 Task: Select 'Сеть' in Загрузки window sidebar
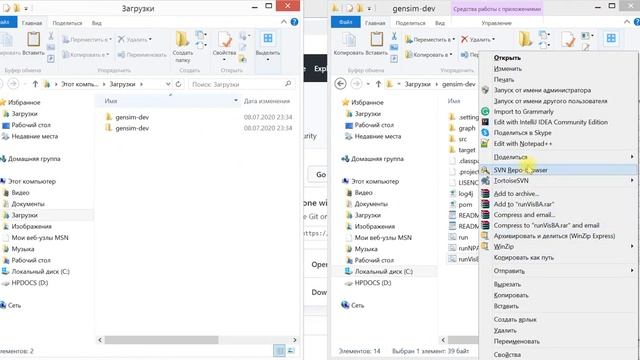14,305
